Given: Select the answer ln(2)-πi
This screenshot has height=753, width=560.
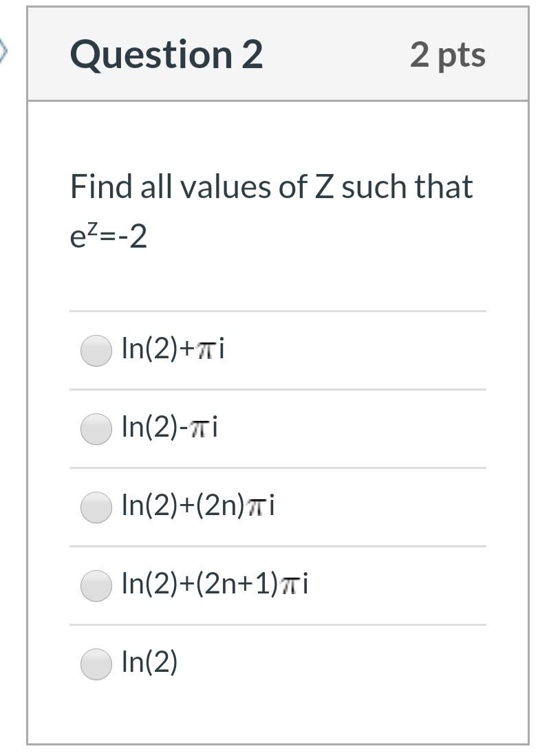Looking at the screenshot, I should pyautogui.click(x=96, y=427).
